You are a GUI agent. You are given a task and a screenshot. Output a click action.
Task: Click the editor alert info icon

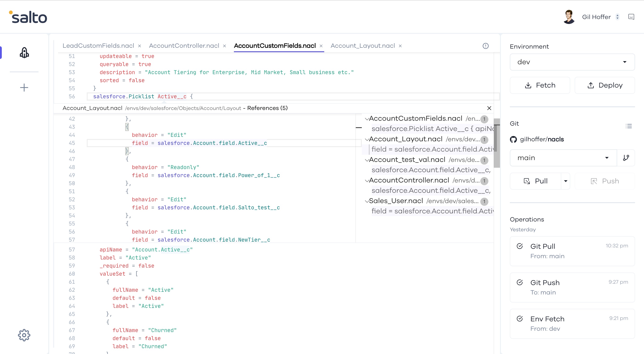click(485, 46)
